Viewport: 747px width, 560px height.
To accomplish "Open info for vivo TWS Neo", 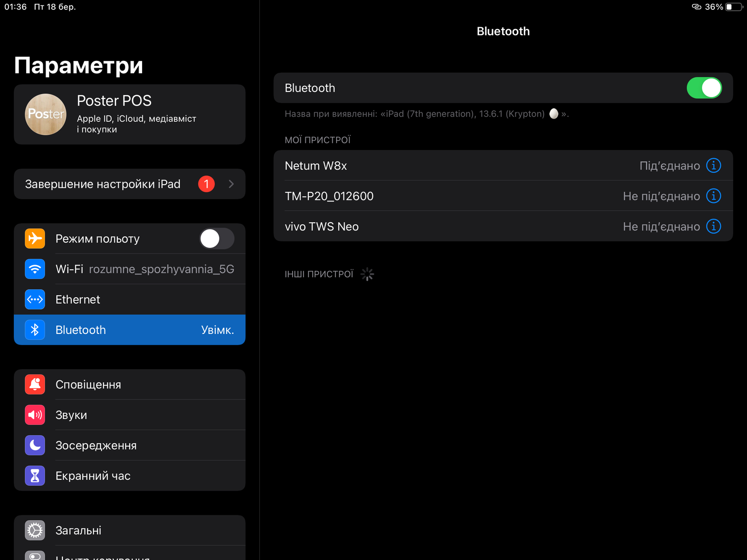I will pos(713,227).
